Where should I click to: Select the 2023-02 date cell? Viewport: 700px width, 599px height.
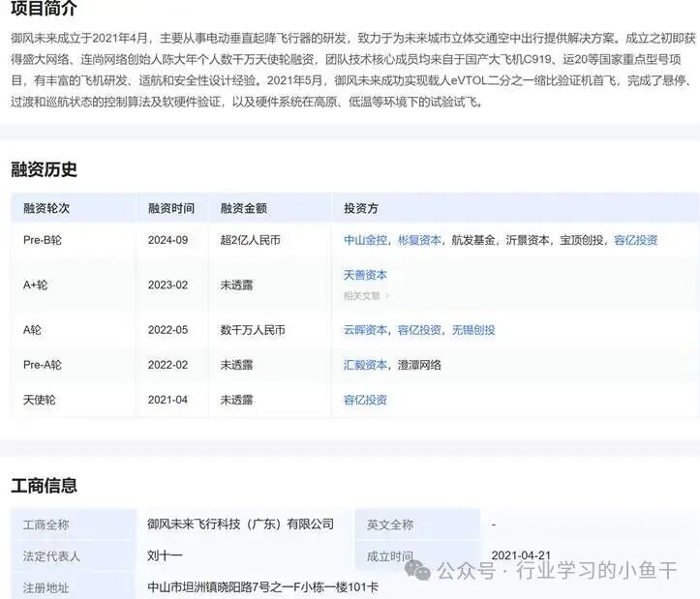pos(167,285)
